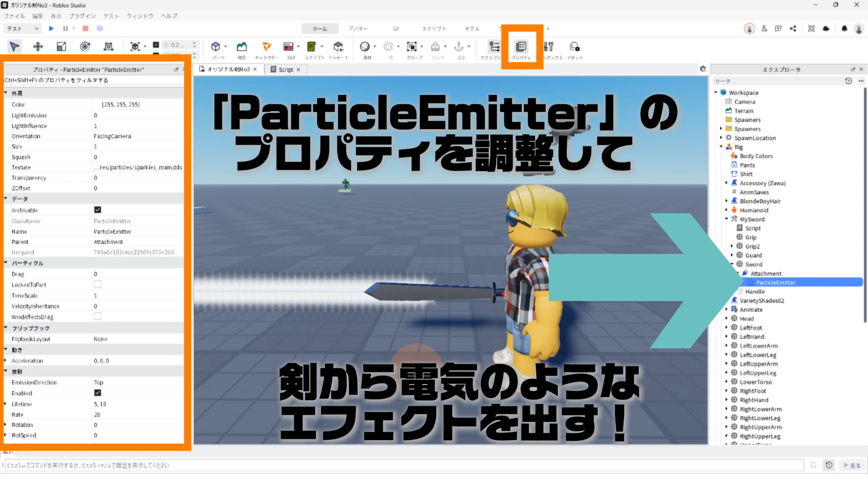Image resolution: width=868 pixels, height=488 pixels.
Task: Enable the LockedToPart checkbox
Action: click(97, 285)
